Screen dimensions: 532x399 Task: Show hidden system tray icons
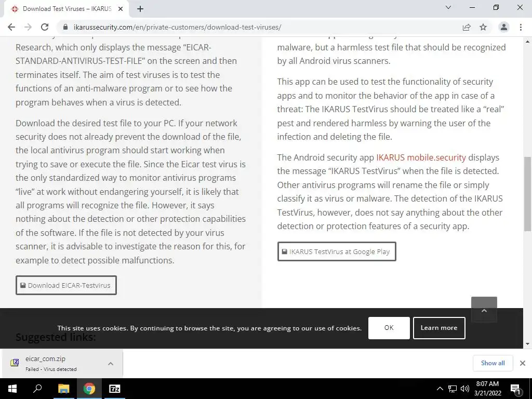point(440,389)
